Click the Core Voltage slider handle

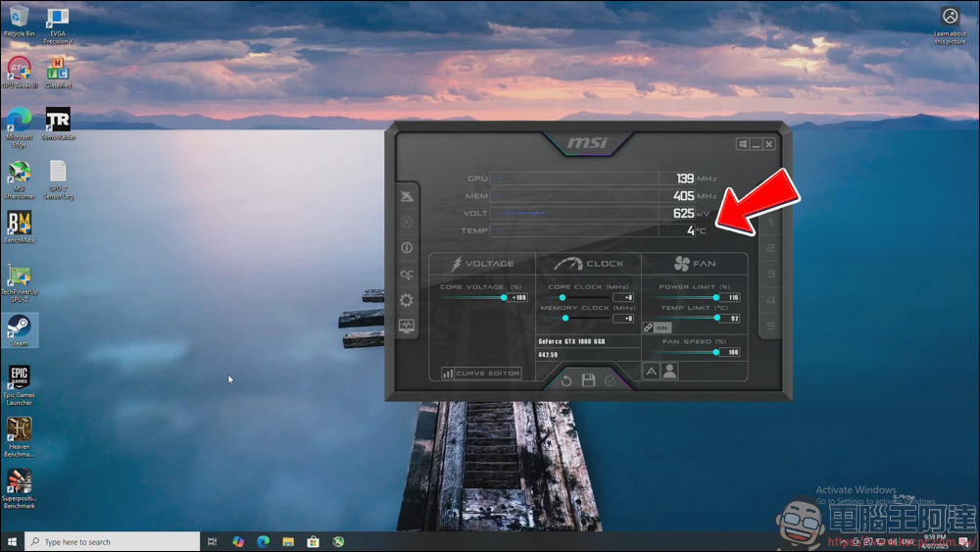[x=504, y=297]
